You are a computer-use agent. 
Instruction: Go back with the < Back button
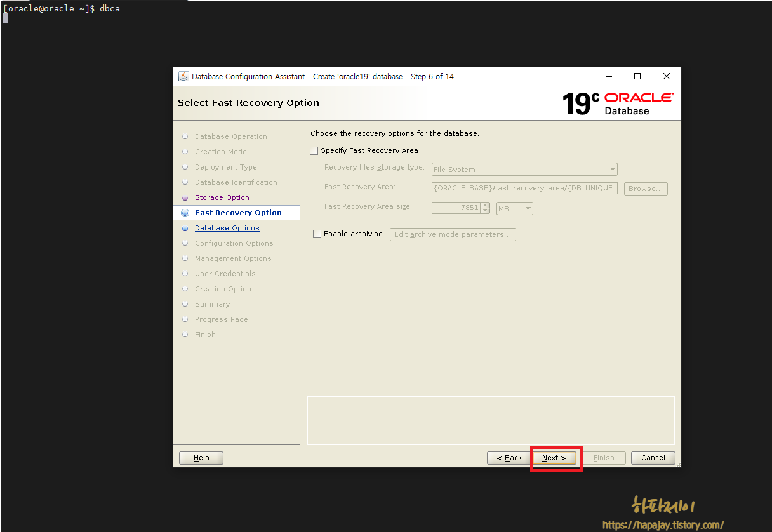[x=509, y=458]
